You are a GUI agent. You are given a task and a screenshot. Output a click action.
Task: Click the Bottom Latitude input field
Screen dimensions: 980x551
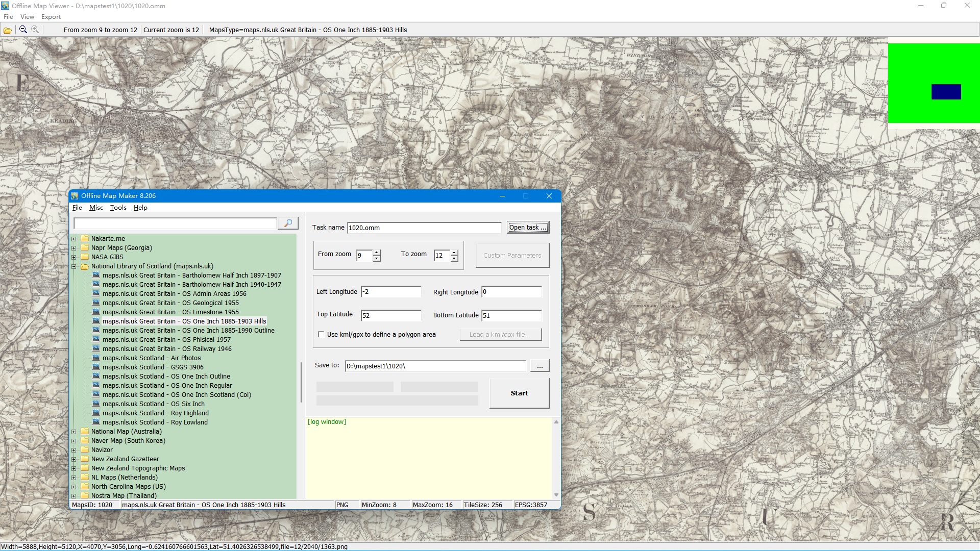click(511, 315)
